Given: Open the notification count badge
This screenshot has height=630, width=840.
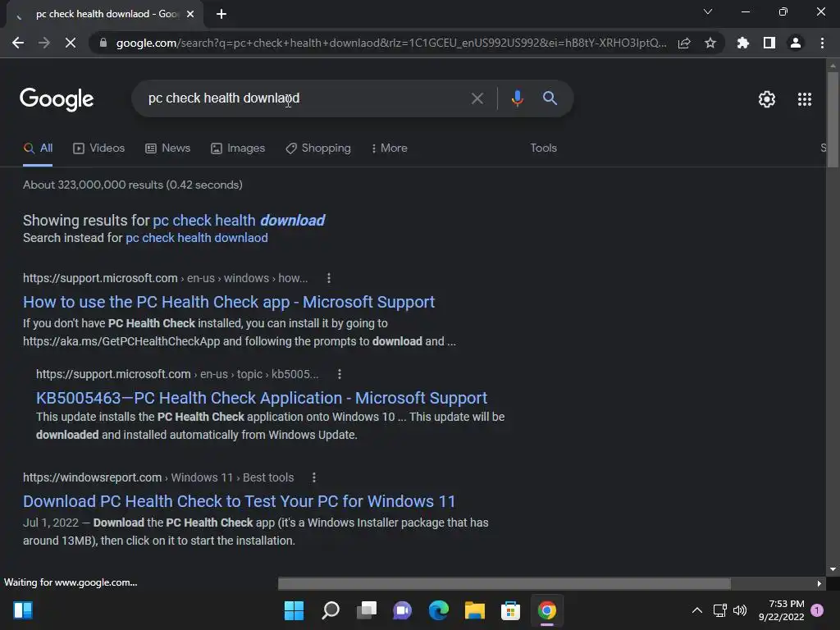Looking at the screenshot, I should point(817,610).
